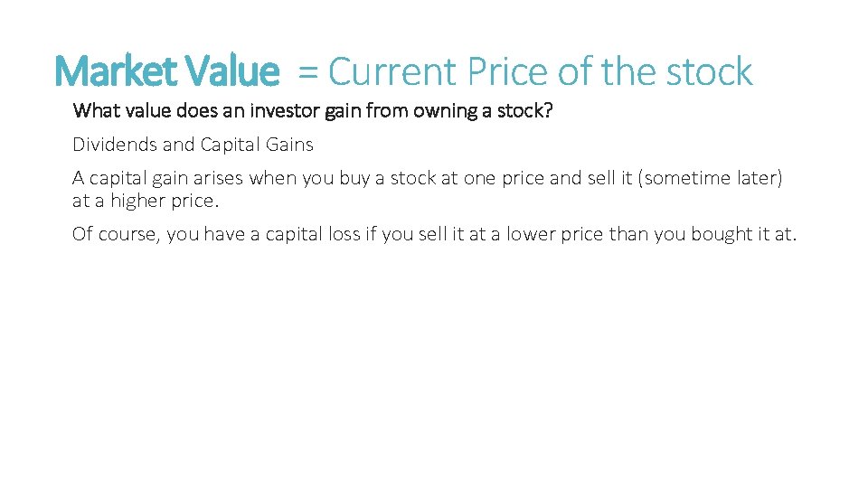Click the sentence starting "Of course, you have"
Screen dimensions: 868x488
pyautogui.click(x=435, y=234)
